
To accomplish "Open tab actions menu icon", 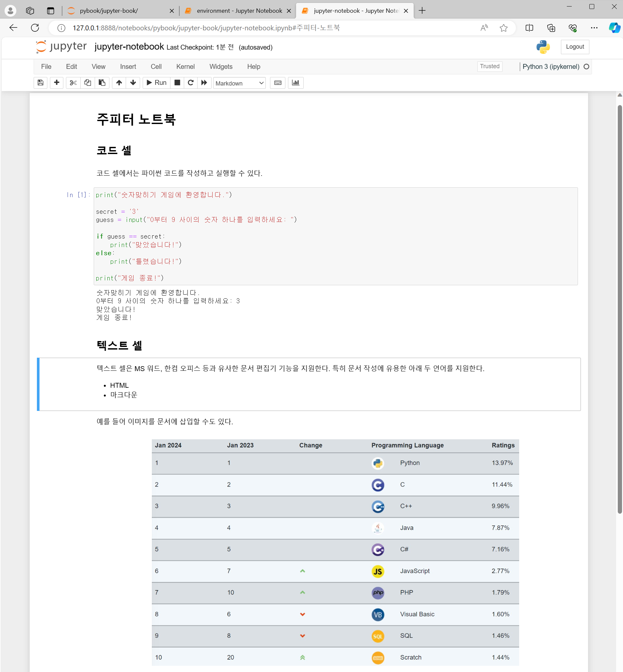I will pyautogui.click(x=51, y=11).
